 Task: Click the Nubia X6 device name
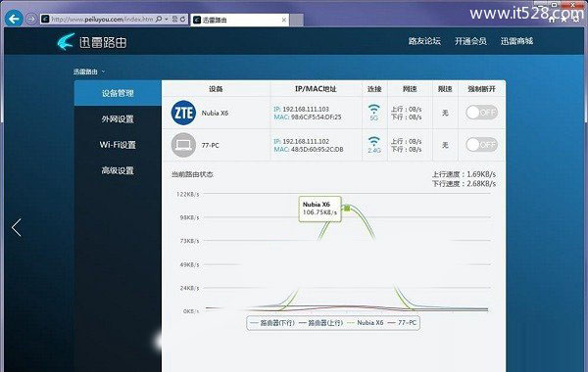pos(215,113)
